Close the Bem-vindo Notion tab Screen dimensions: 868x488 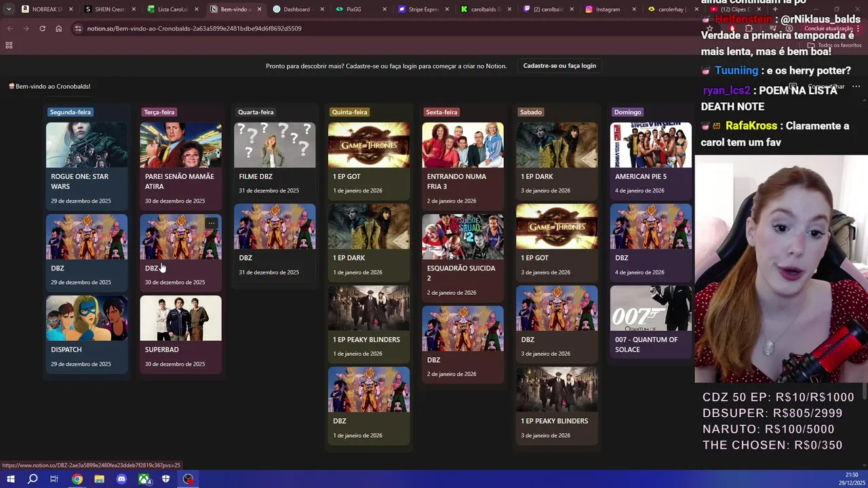[259, 9]
